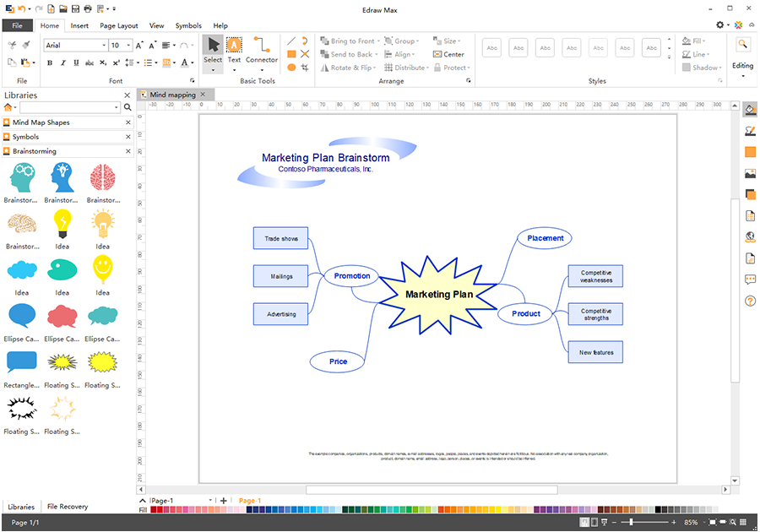This screenshot has height=532, width=760.
Task: Select the yellow smiley Idea shape
Action: click(102, 269)
